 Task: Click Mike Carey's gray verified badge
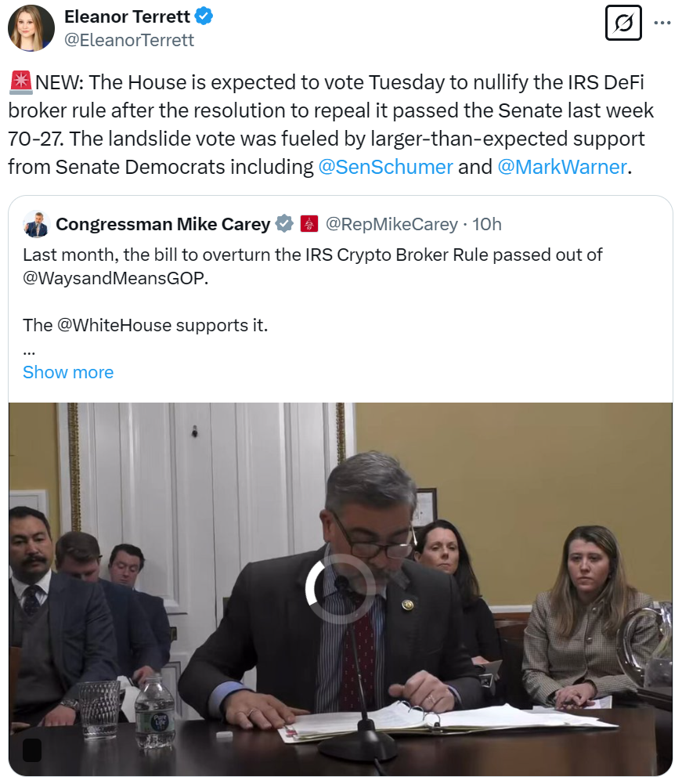(284, 223)
